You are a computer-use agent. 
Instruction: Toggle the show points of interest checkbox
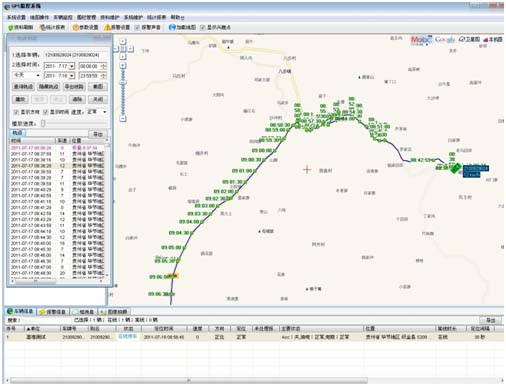pyautogui.click(x=203, y=28)
